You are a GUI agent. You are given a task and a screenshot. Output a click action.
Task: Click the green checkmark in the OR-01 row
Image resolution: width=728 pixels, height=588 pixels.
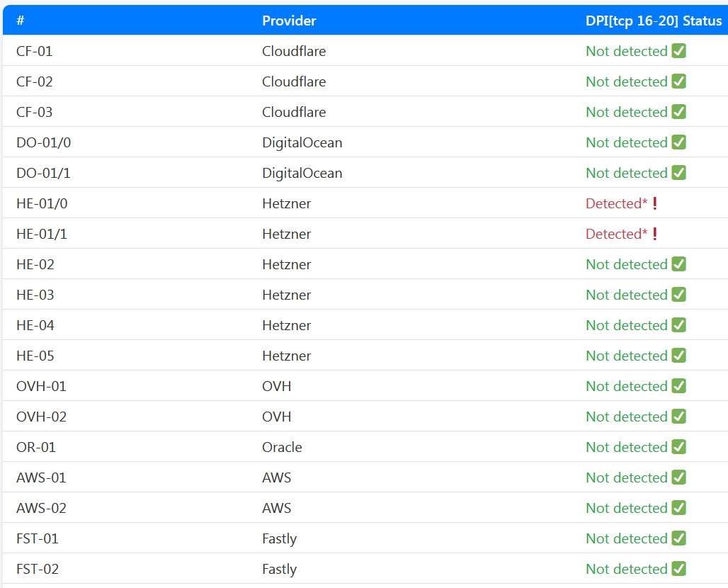click(x=679, y=447)
